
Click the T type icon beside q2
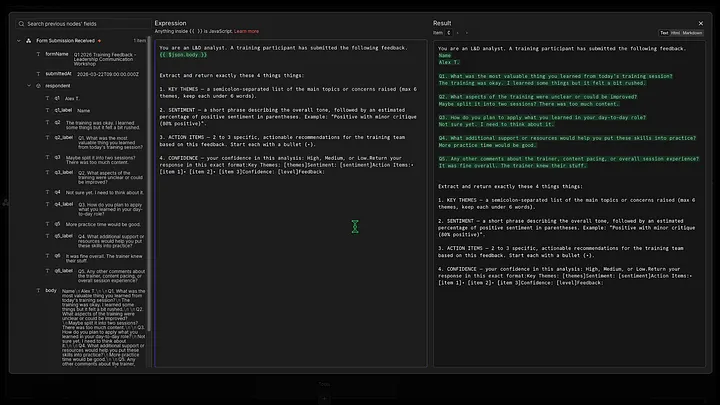[47, 123]
